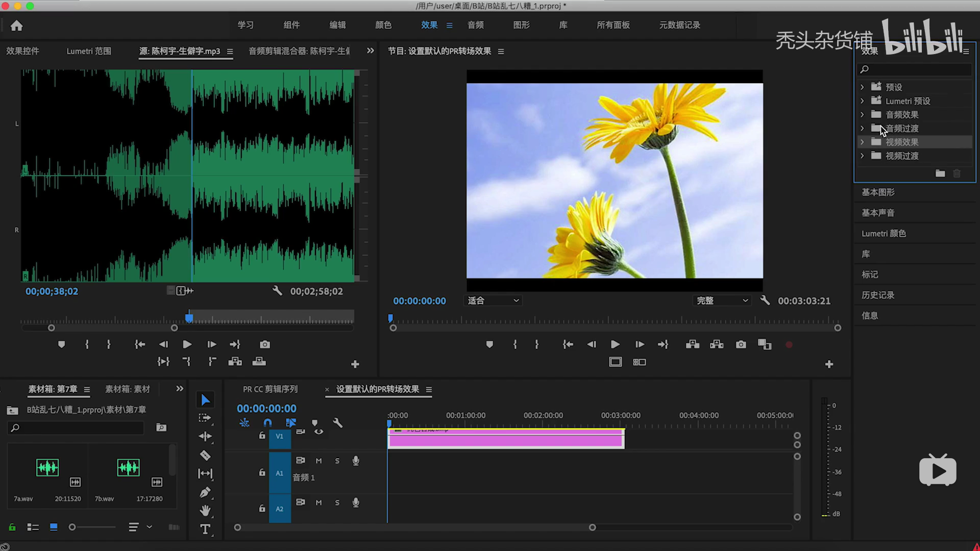The height and width of the screenshot is (551, 980).
Task: Open the 适合 zoom level dropdown
Action: [493, 300]
